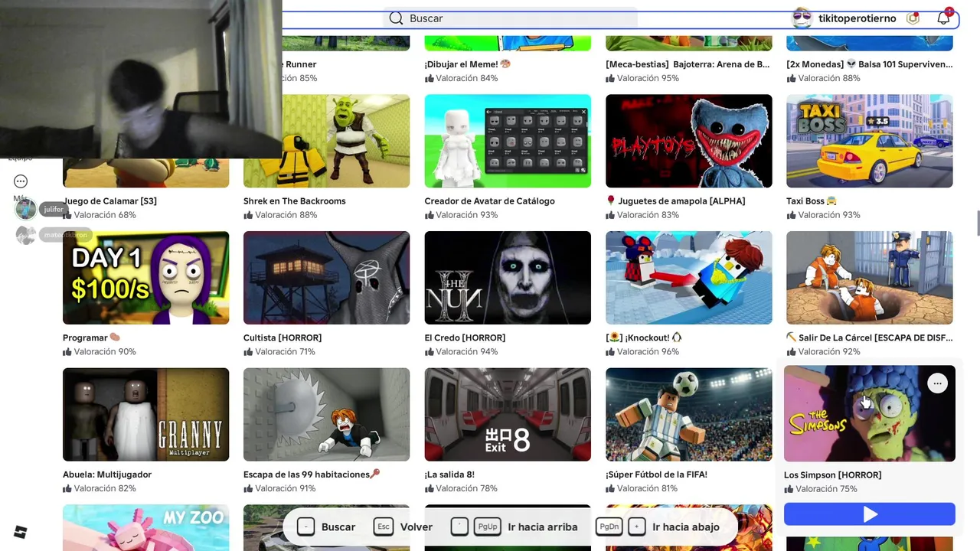
Task: Click the El Credo [HORROR] title
Action: [x=465, y=337]
